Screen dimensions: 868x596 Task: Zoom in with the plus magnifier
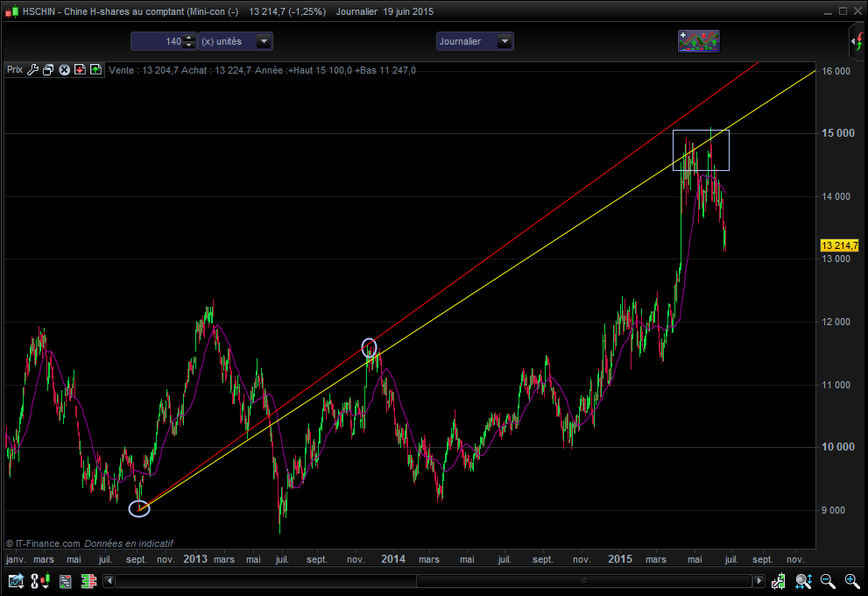point(852,581)
